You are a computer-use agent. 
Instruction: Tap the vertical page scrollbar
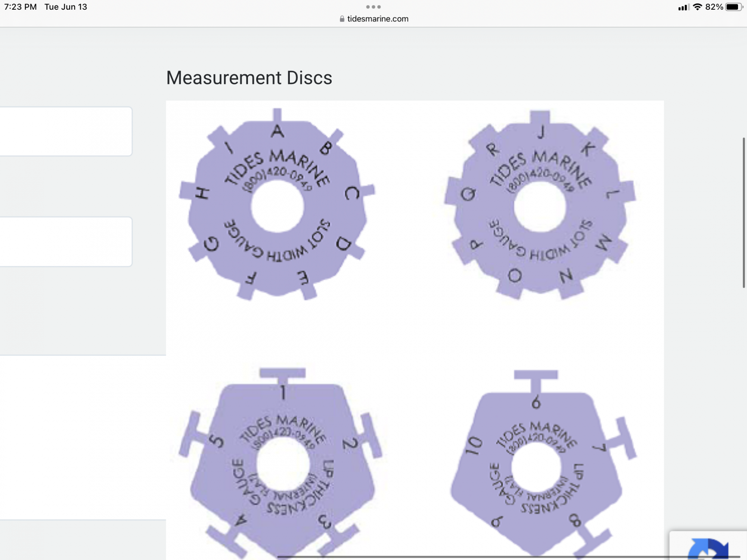(x=744, y=213)
